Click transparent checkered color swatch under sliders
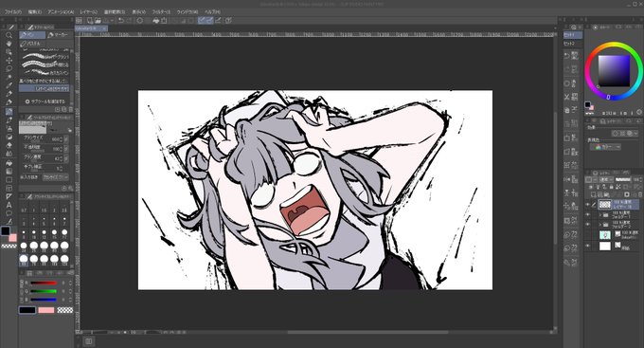Image resolution: width=644 pixels, height=348 pixels. pos(65,310)
